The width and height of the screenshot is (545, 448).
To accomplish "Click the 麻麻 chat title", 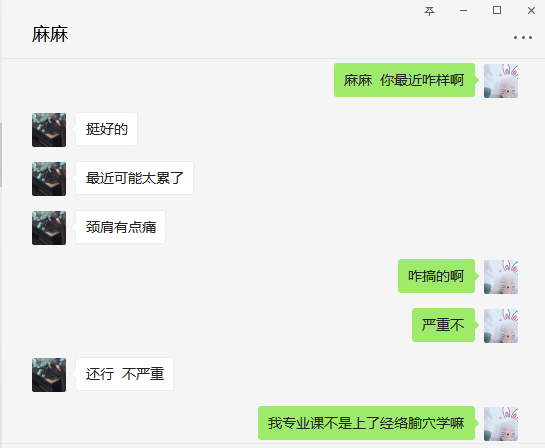I will [x=50, y=34].
